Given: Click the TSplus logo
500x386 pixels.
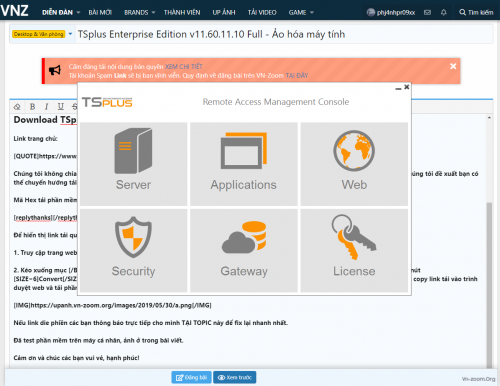Looking at the screenshot, I should [x=107, y=102].
